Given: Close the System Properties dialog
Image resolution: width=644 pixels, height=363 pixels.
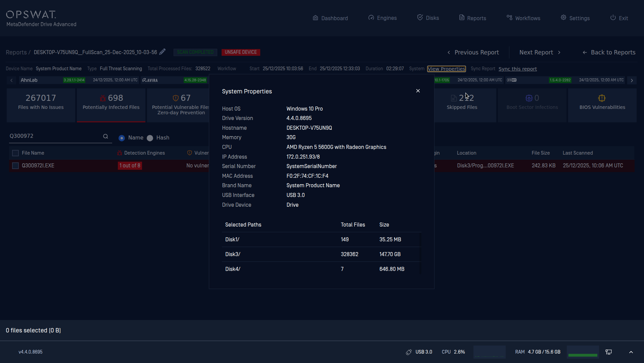Looking at the screenshot, I should pos(418,91).
